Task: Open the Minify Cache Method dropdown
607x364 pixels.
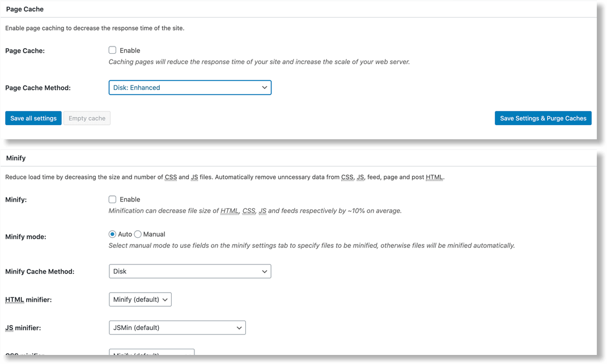Action: click(x=190, y=271)
